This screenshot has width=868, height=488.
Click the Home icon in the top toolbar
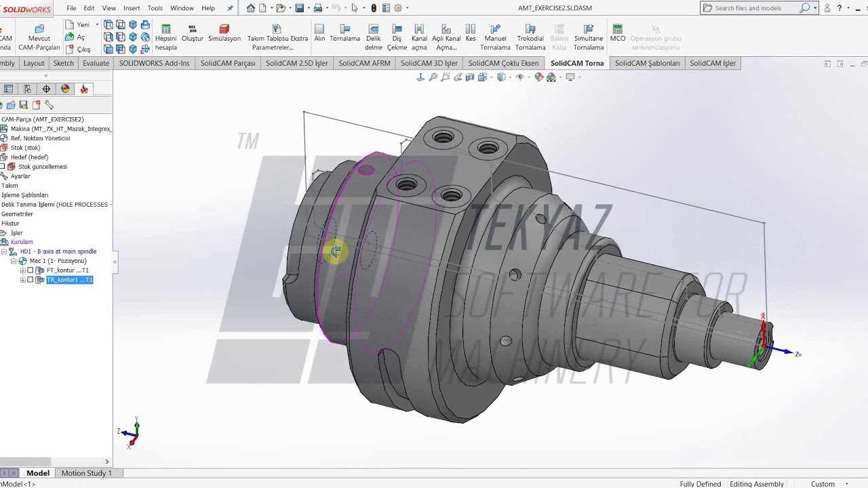[251, 8]
